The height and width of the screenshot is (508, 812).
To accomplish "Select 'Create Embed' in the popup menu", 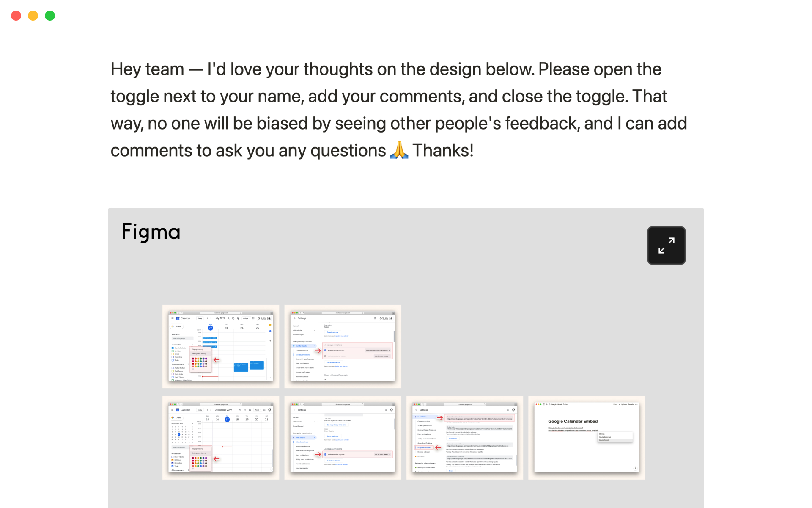I will coord(604,440).
